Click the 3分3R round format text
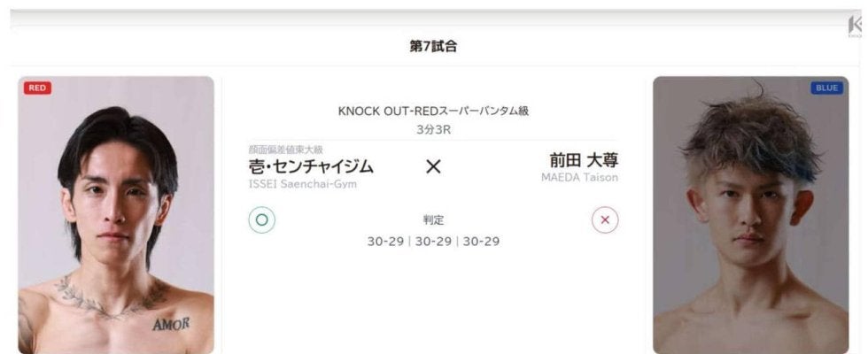 click(433, 128)
